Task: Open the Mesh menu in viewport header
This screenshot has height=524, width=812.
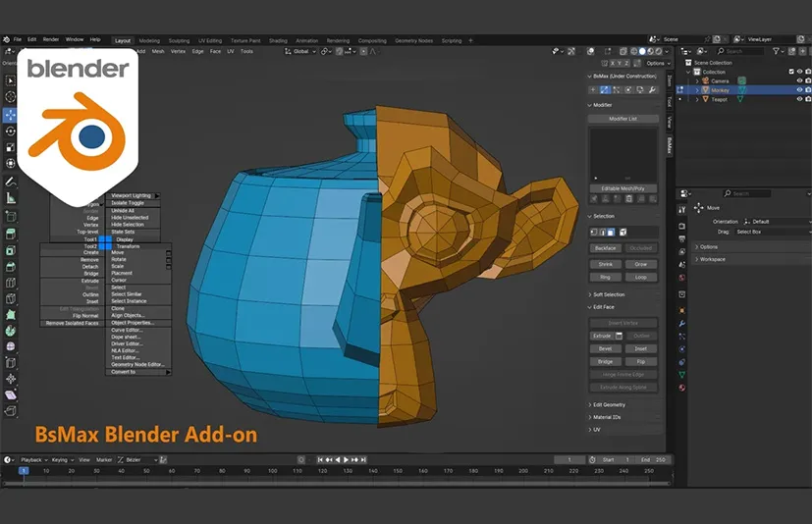Action: click(157, 51)
